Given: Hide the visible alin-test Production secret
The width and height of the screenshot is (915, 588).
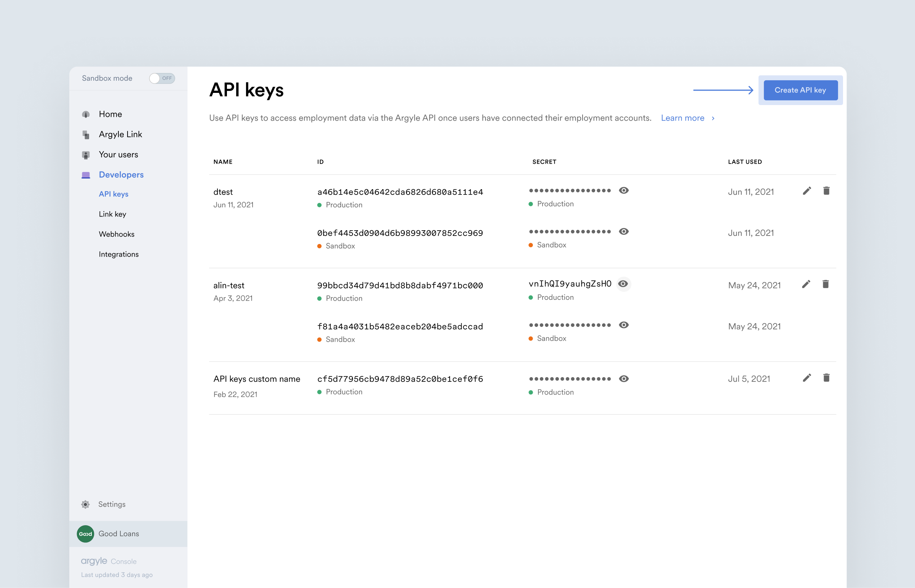Looking at the screenshot, I should [x=623, y=284].
